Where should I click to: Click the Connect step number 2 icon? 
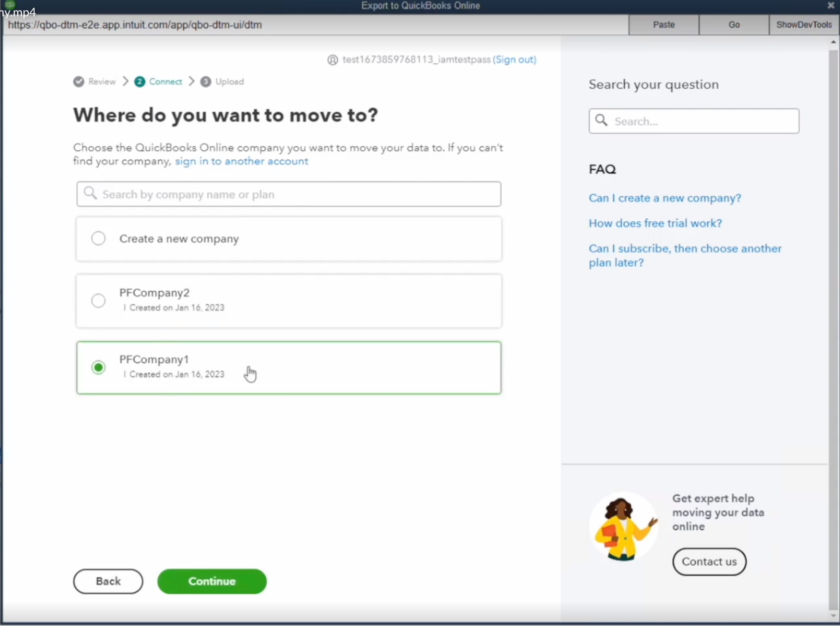(x=140, y=81)
